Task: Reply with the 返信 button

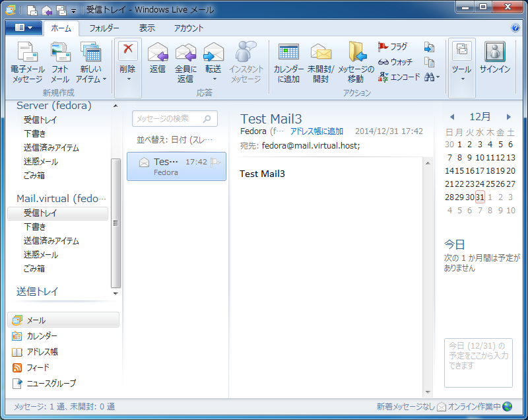Action: coord(158,58)
